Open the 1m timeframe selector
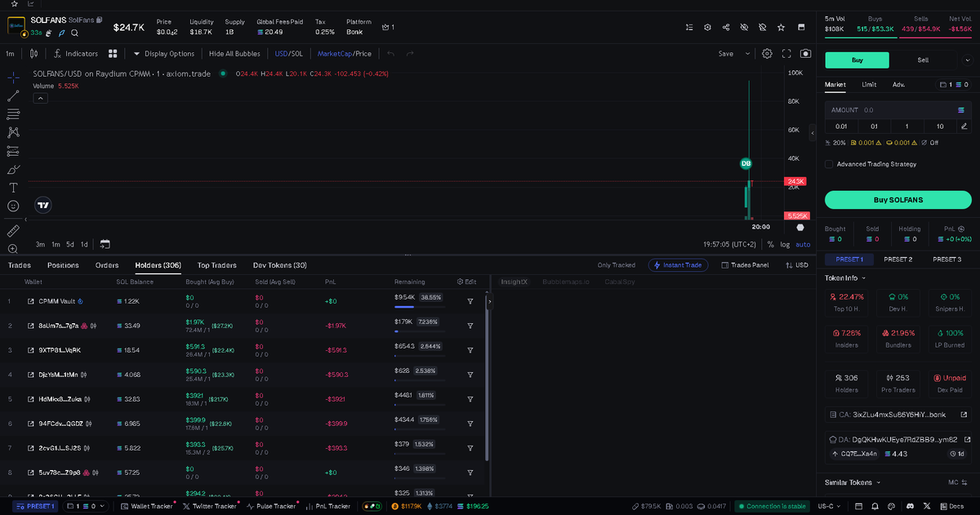The width and height of the screenshot is (980, 515). click(x=11, y=54)
